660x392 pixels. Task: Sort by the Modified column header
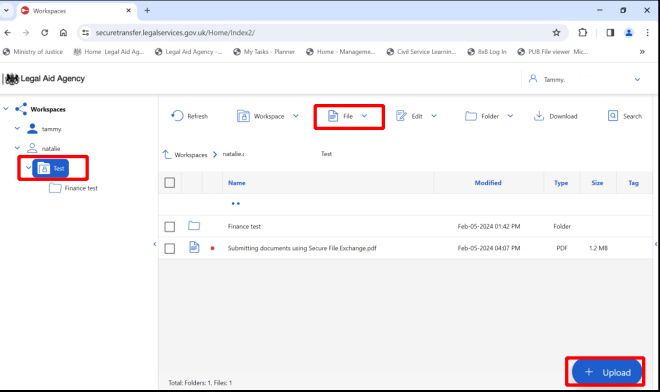(x=488, y=183)
